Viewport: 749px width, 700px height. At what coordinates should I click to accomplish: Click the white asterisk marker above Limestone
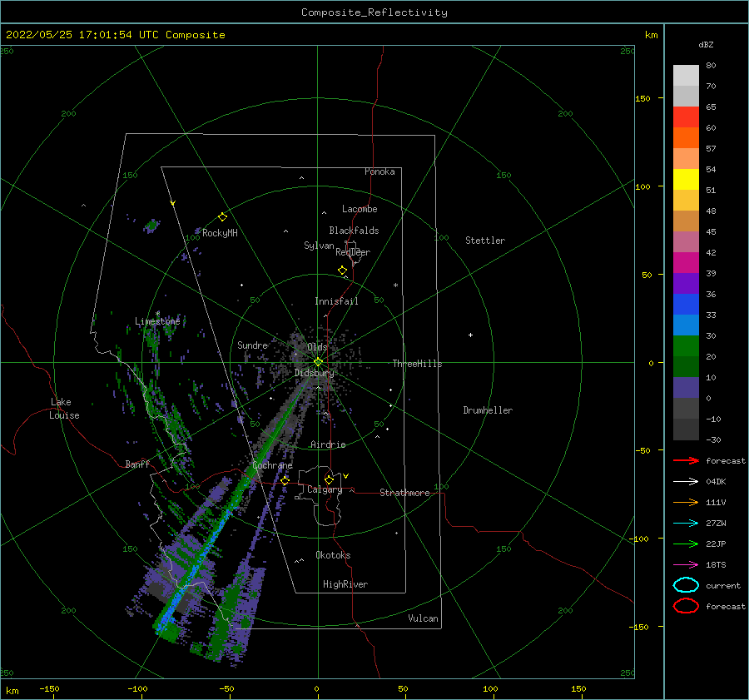(x=157, y=314)
